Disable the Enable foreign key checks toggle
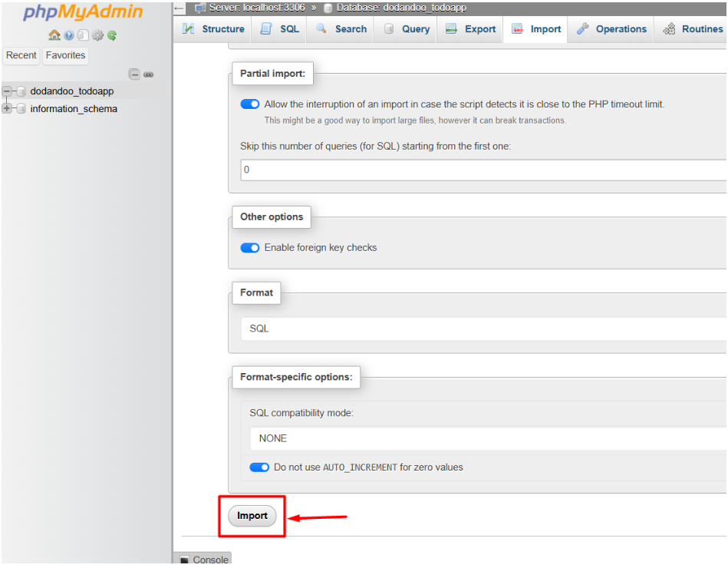The height and width of the screenshot is (568, 728). pyautogui.click(x=250, y=248)
